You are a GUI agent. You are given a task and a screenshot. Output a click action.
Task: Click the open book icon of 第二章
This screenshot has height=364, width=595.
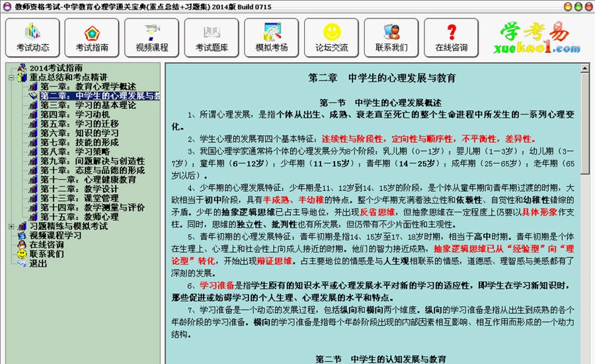[34, 96]
